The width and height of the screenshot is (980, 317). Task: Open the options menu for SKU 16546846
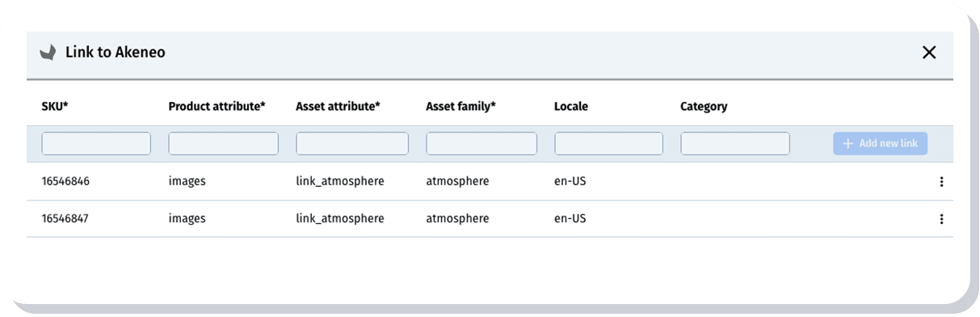[941, 182]
